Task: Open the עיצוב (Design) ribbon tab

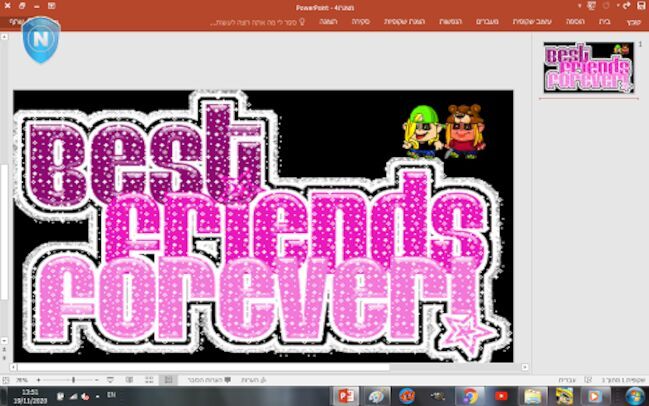Action: (x=532, y=21)
